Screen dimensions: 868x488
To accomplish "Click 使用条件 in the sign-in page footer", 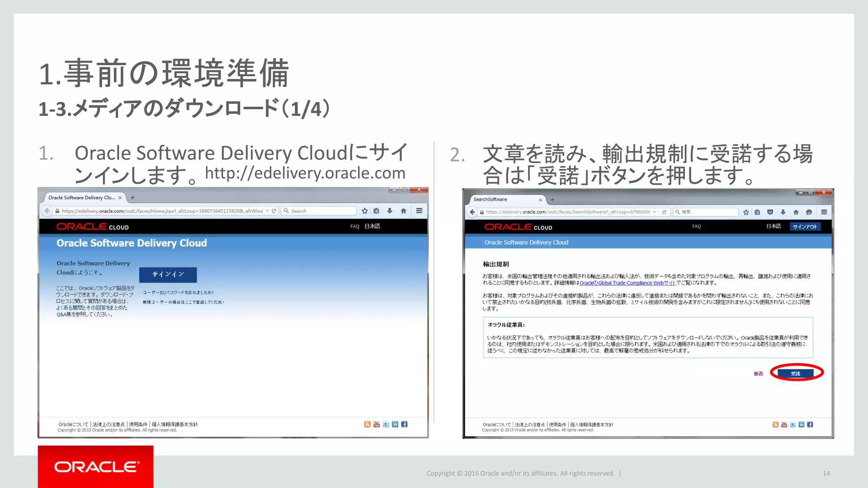I will (x=138, y=424).
